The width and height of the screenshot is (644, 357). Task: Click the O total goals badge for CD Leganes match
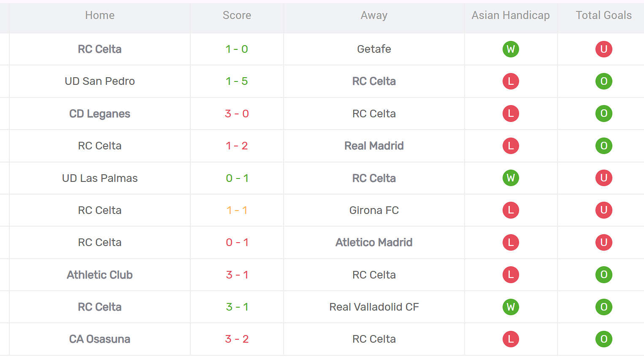coord(603,114)
